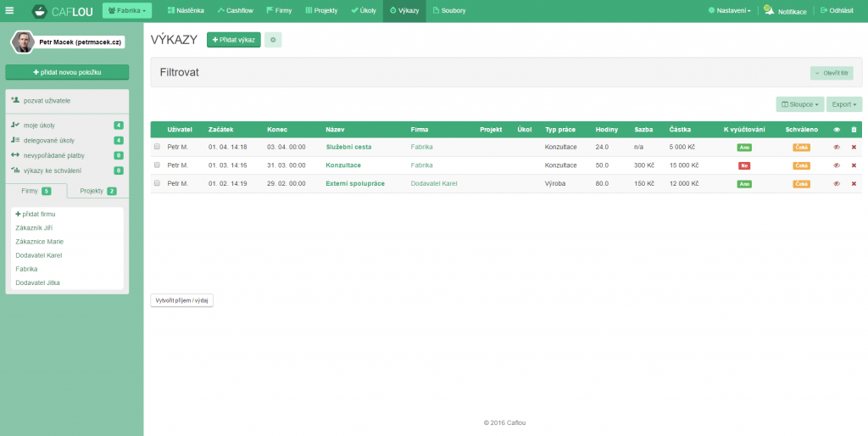Click the red delete icon for Konzultace row
The width and height of the screenshot is (868, 436).
click(854, 165)
